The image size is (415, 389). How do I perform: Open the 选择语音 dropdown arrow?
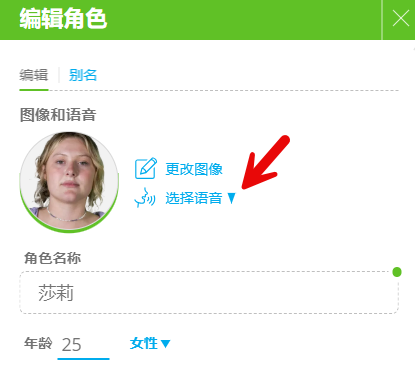[x=231, y=198]
